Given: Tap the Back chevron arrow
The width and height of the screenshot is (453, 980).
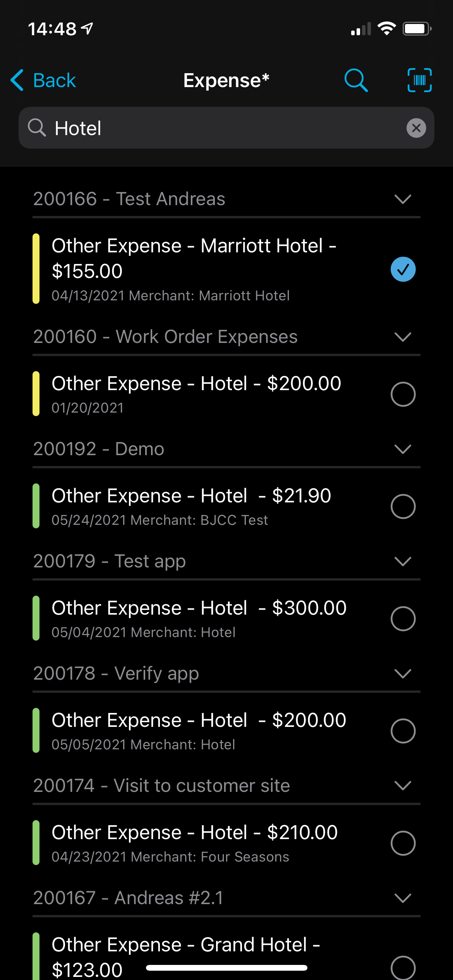Looking at the screenshot, I should coord(17,80).
